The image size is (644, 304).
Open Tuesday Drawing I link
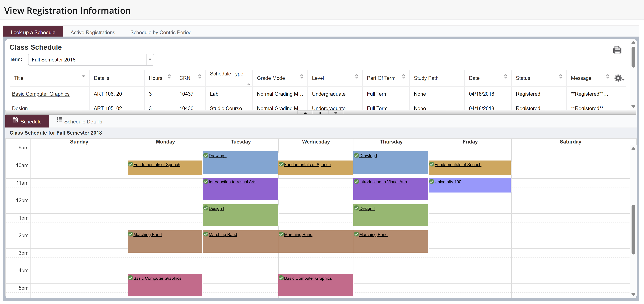tap(218, 155)
